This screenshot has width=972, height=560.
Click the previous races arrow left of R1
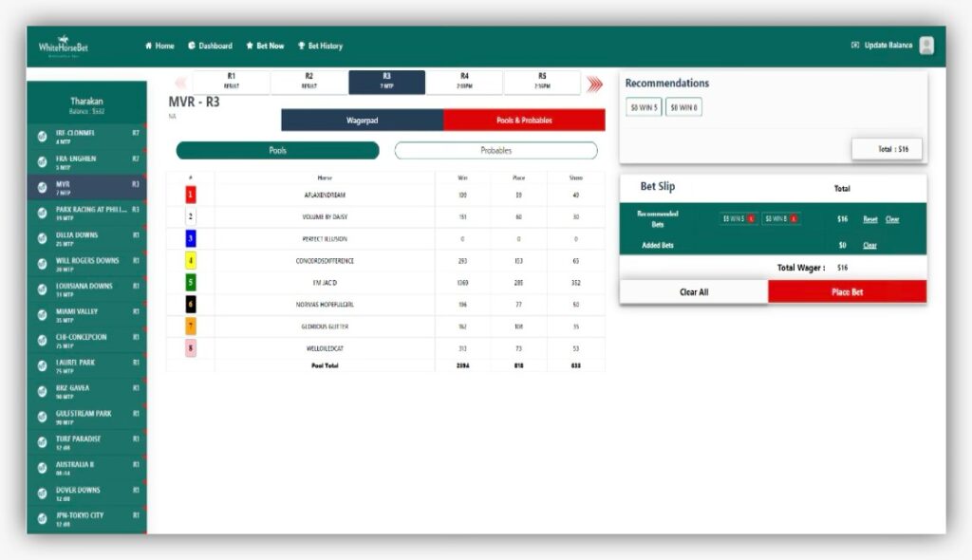click(x=180, y=84)
